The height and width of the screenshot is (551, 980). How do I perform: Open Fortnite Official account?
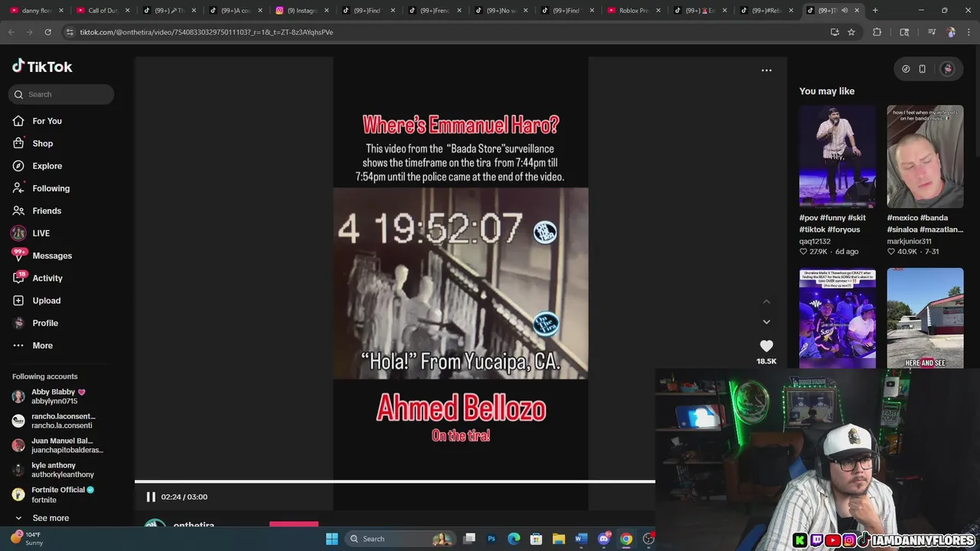tap(55, 494)
